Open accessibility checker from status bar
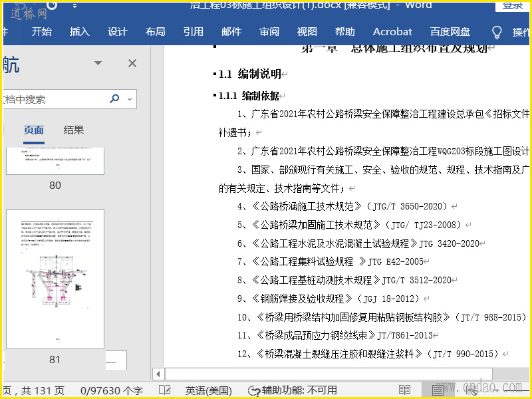This screenshot has width=532, height=399. click(x=293, y=390)
